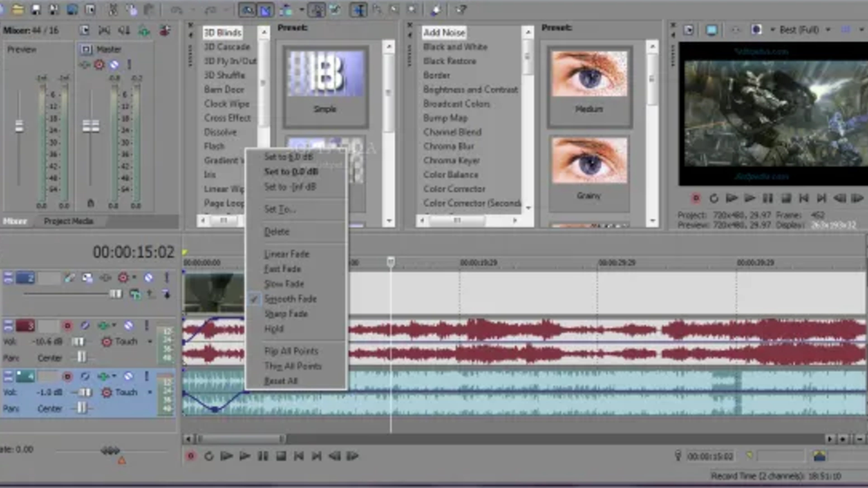
Task: Open Touch automation dropdown on track 3
Action: coord(150,342)
